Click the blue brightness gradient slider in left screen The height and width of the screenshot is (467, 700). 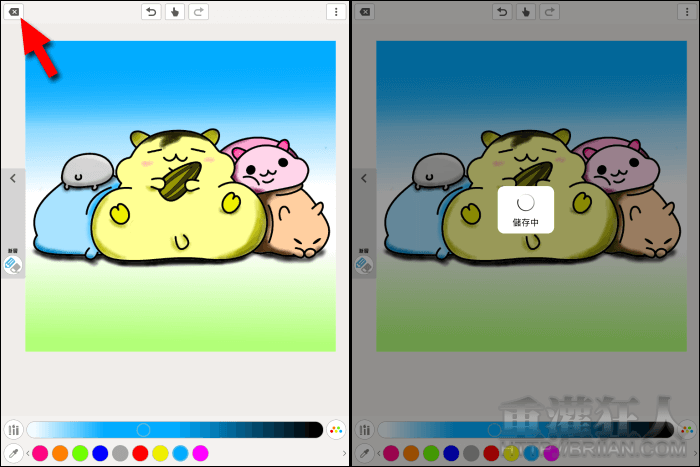[175, 430]
